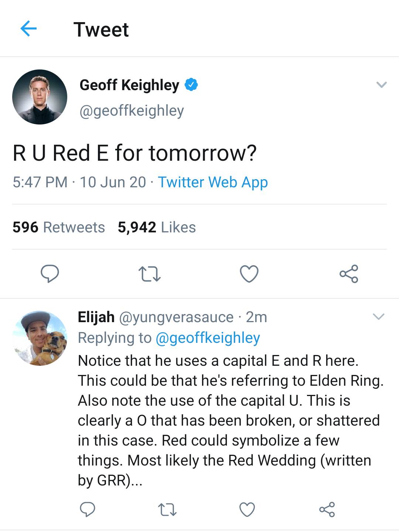399x532 pixels.
Task: Share Elijah's reply
Action: point(327,509)
